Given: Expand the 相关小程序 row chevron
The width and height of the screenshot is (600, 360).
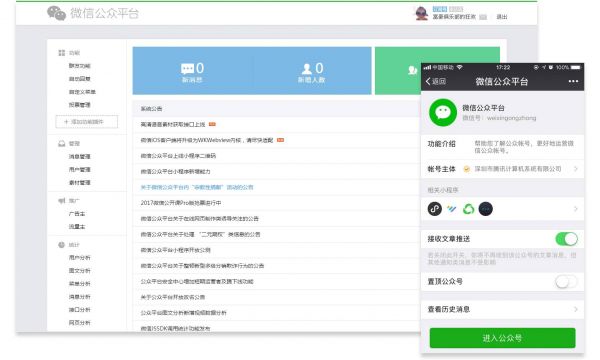Looking at the screenshot, I should coord(576,209).
